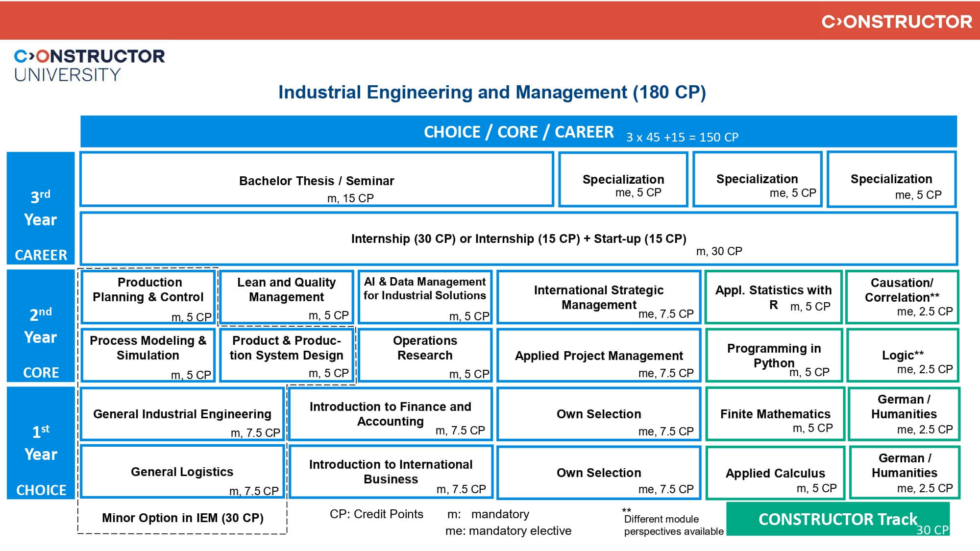
Task: Click the Minor Option in IEM label
Action: coord(182,518)
